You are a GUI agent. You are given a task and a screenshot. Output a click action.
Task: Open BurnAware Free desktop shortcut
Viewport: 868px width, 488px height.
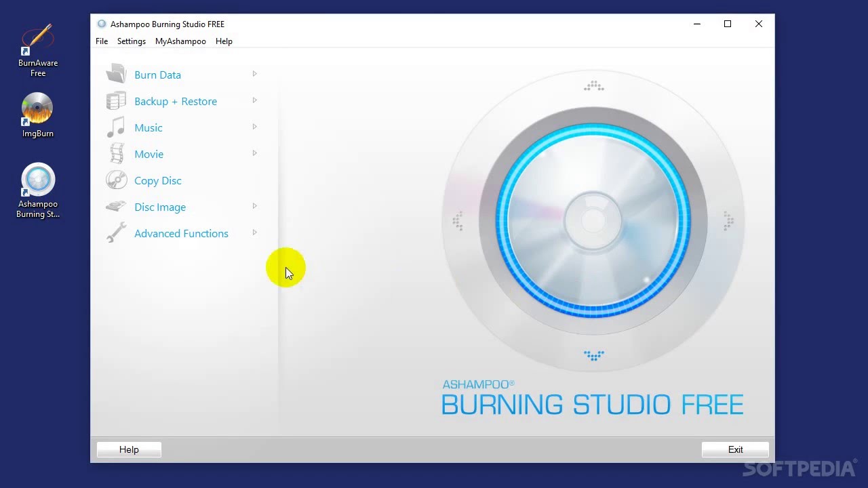38,50
